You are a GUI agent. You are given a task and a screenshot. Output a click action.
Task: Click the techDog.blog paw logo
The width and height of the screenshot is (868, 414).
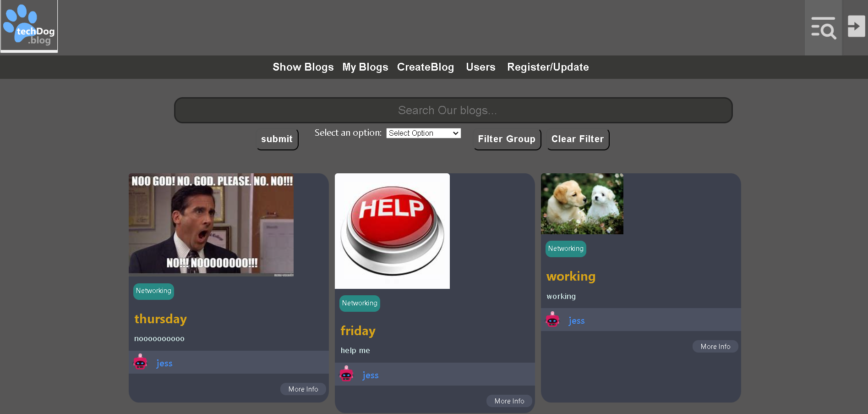(28, 26)
